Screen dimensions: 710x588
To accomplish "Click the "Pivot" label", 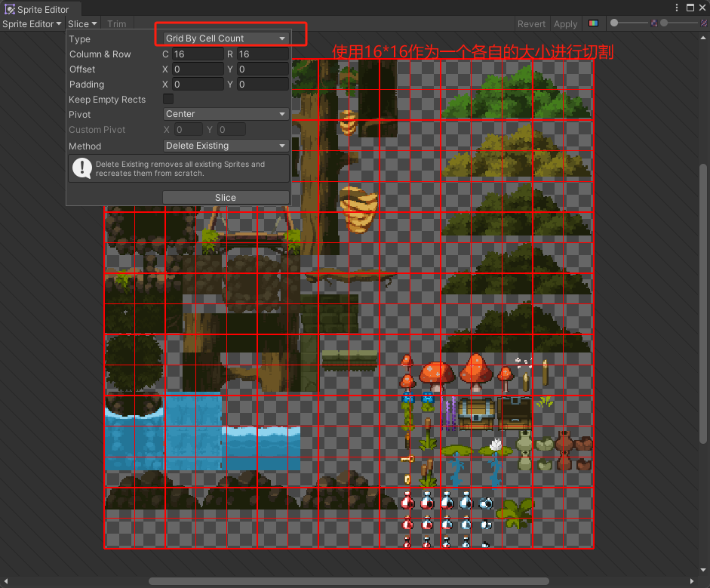I will (80, 115).
